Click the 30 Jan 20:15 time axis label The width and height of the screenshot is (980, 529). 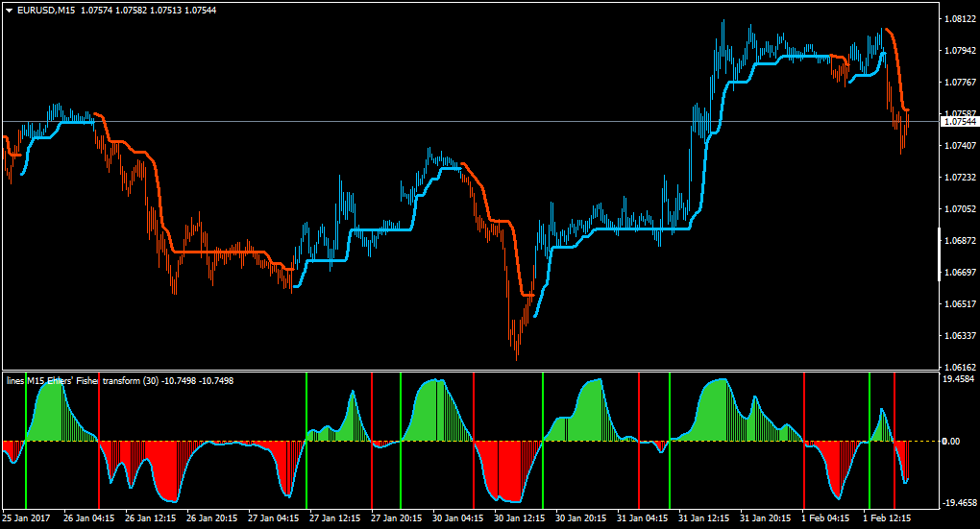[x=581, y=518]
